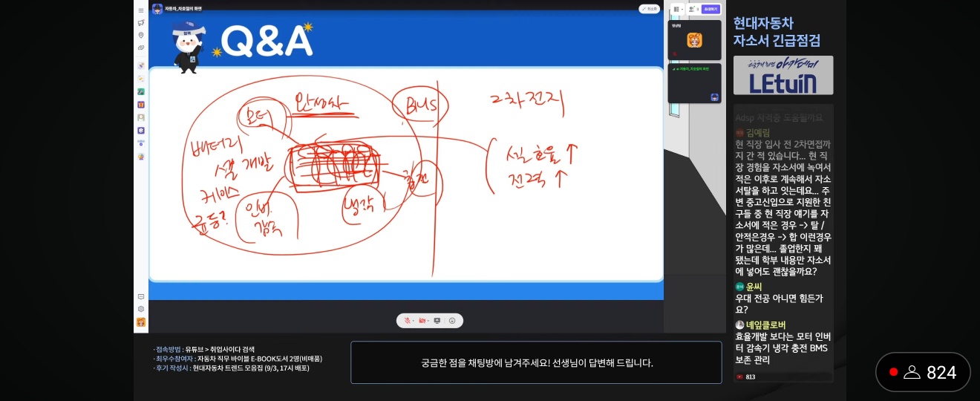
Task: Click the link chain icon
Action: (141, 48)
